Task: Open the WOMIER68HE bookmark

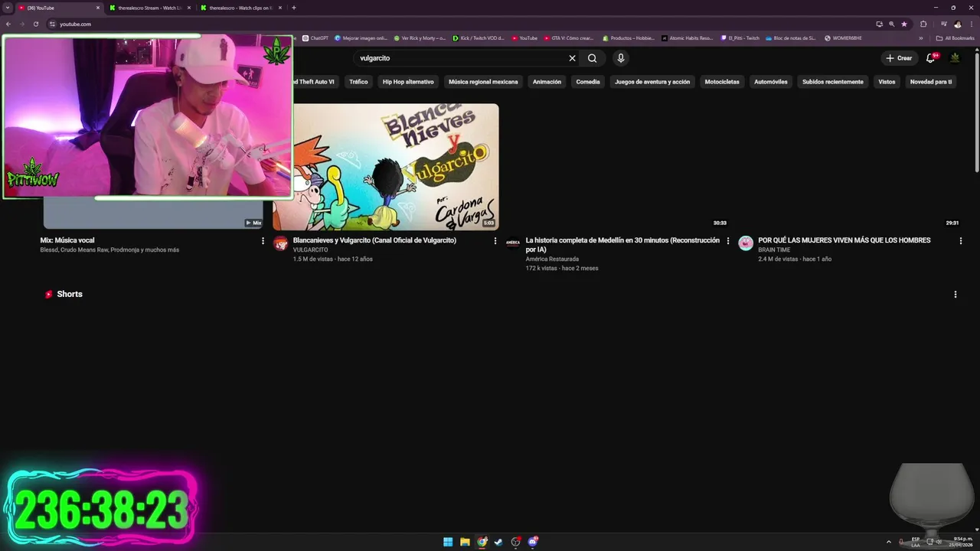Action: [843, 38]
